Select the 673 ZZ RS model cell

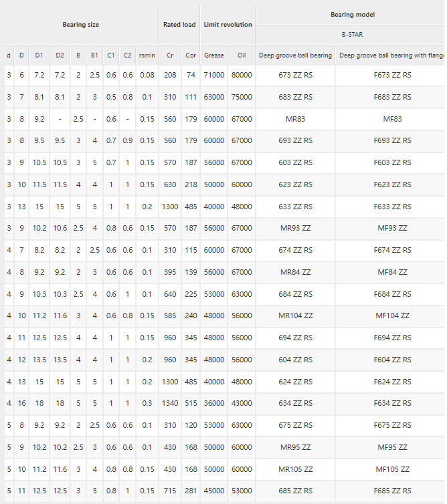pos(295,75)
